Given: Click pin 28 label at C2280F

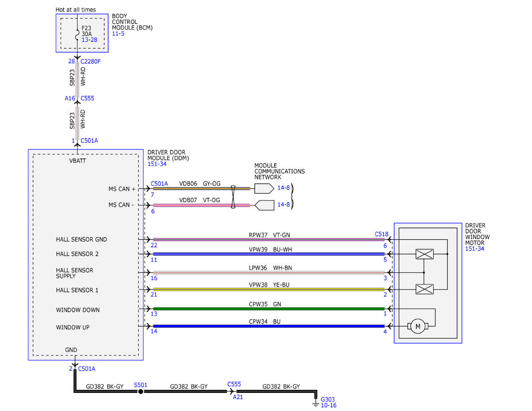Looking at the screenshot, I should 71,61.
